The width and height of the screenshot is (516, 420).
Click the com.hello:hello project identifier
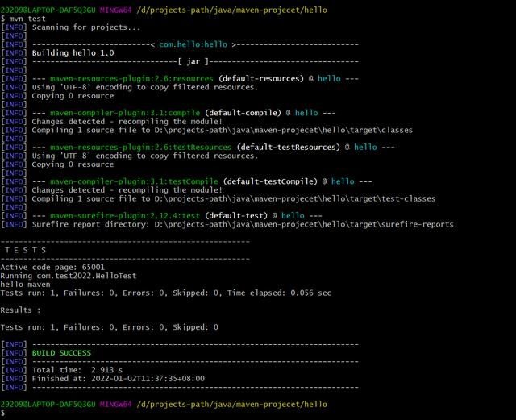tap(192, 44)
